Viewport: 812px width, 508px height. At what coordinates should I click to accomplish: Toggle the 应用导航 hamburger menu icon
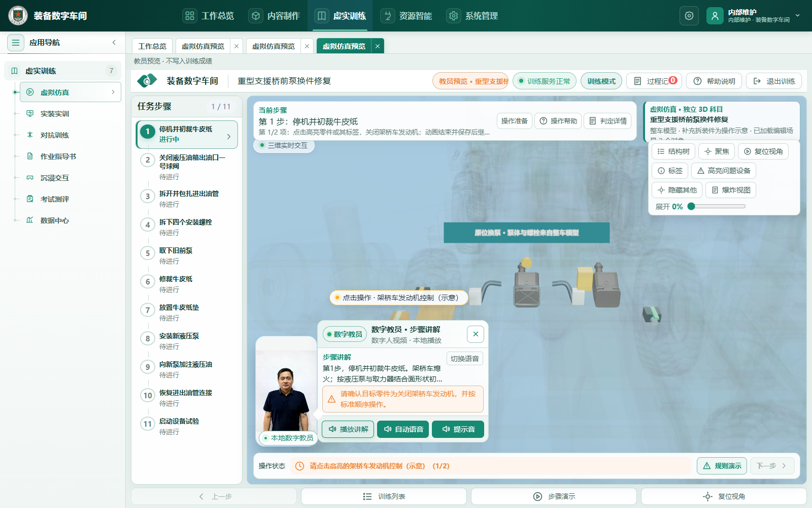click(16, 43)
